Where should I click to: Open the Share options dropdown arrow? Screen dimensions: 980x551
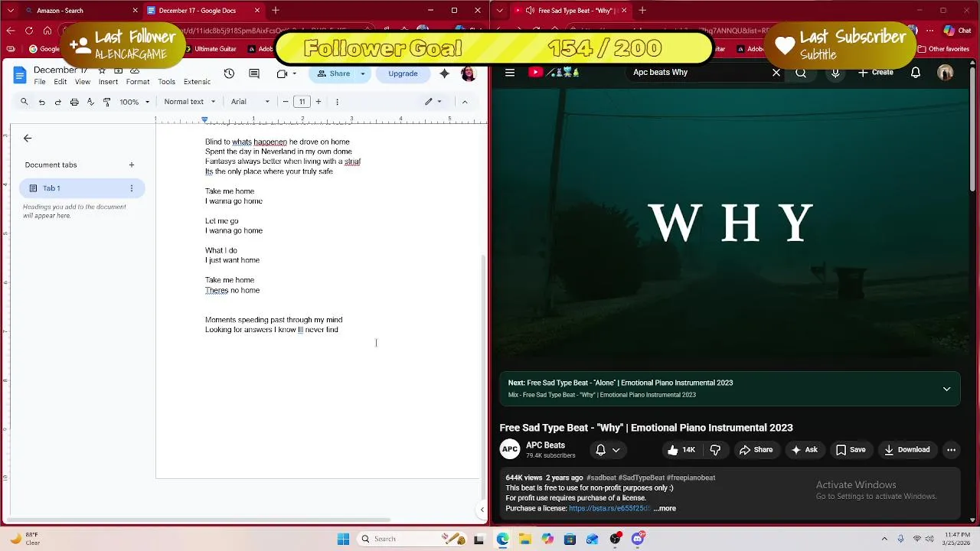click(x=363, y=73)
